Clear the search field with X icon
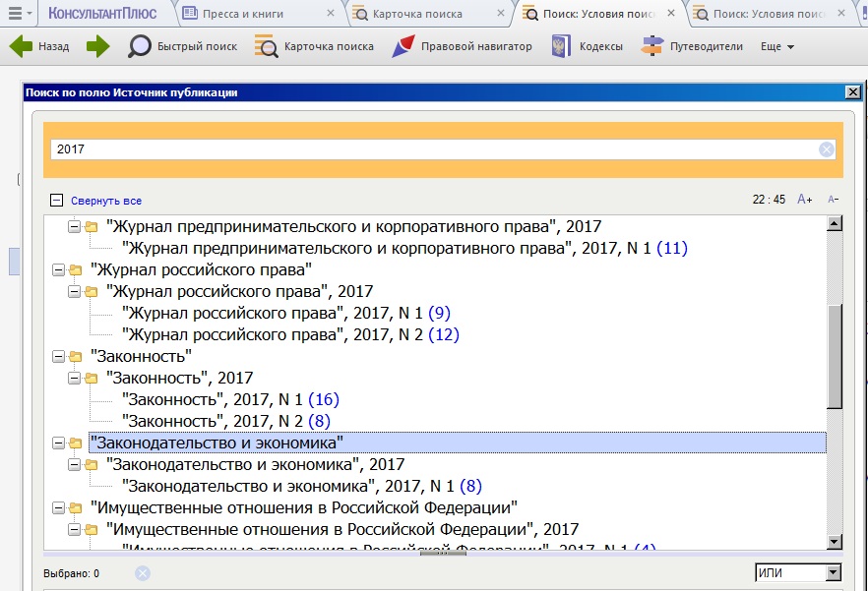This screenshot has width=868, height=591. point(827,149)
